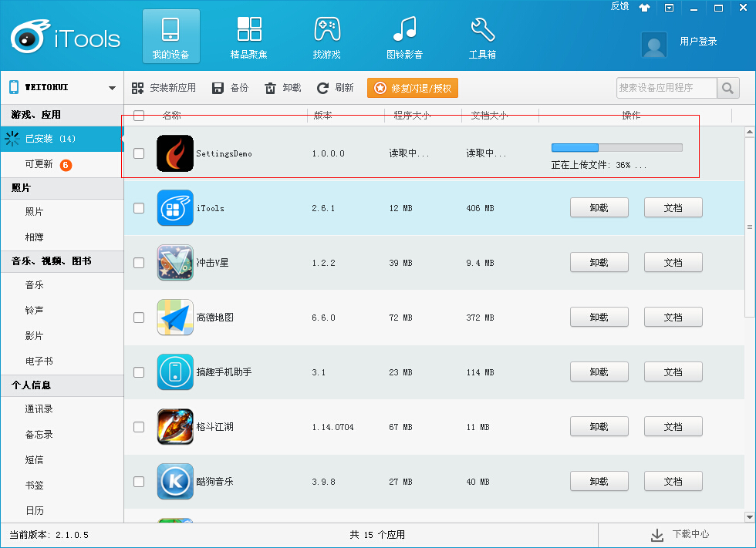Viewport: 756px width, 548px height.
Task: Click the orange update badge showing 6
Action: [66, 165]
